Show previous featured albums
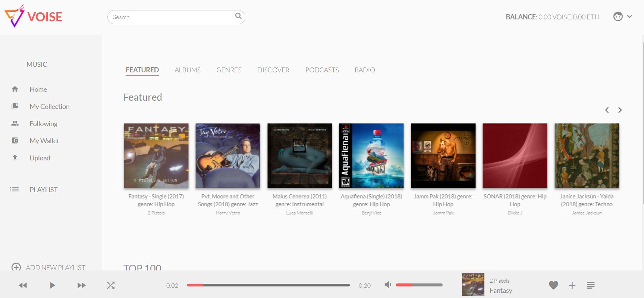This screenshot has width=644, height=298. [x=607, y=110]
